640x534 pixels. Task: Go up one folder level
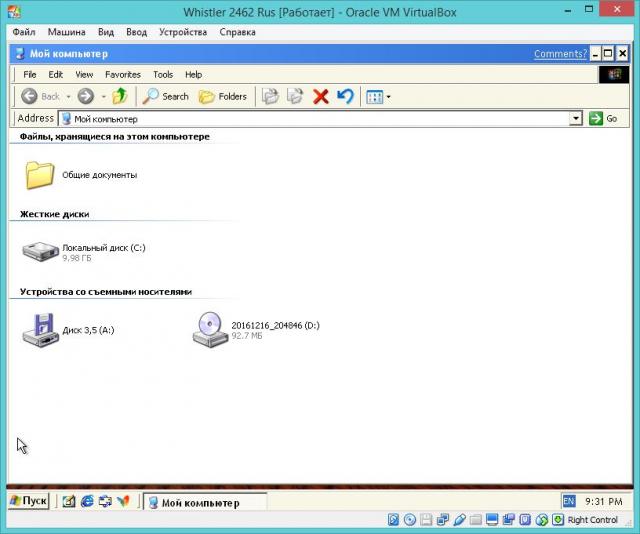[120, 96]
